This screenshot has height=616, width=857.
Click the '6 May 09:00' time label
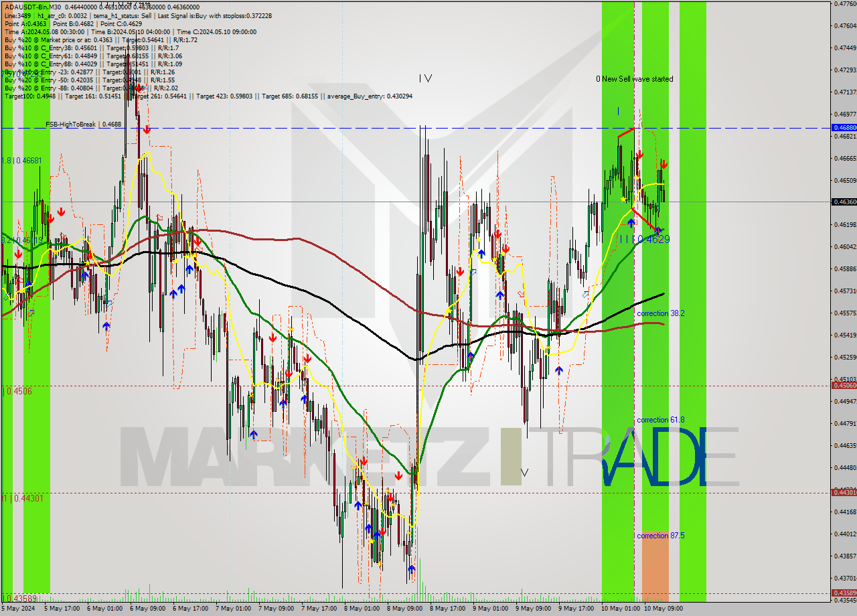[x=149, y=609]
